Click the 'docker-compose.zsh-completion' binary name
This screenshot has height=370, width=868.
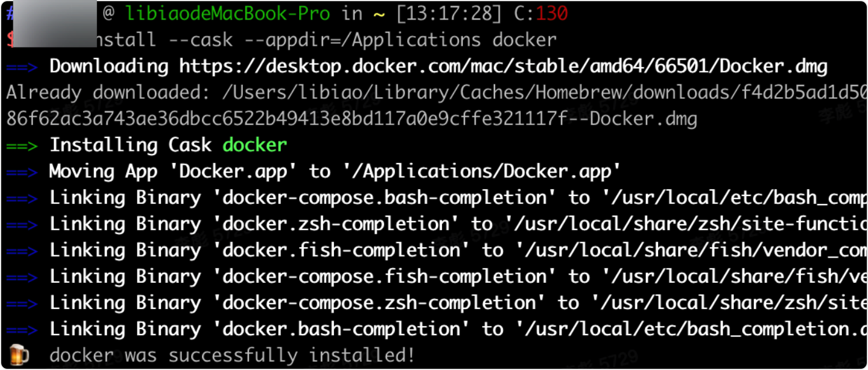click(x=379, y=303)
